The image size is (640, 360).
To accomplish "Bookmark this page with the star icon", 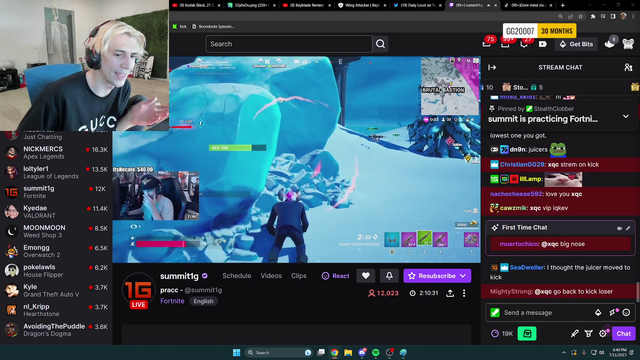I will [x=580, y=16].
